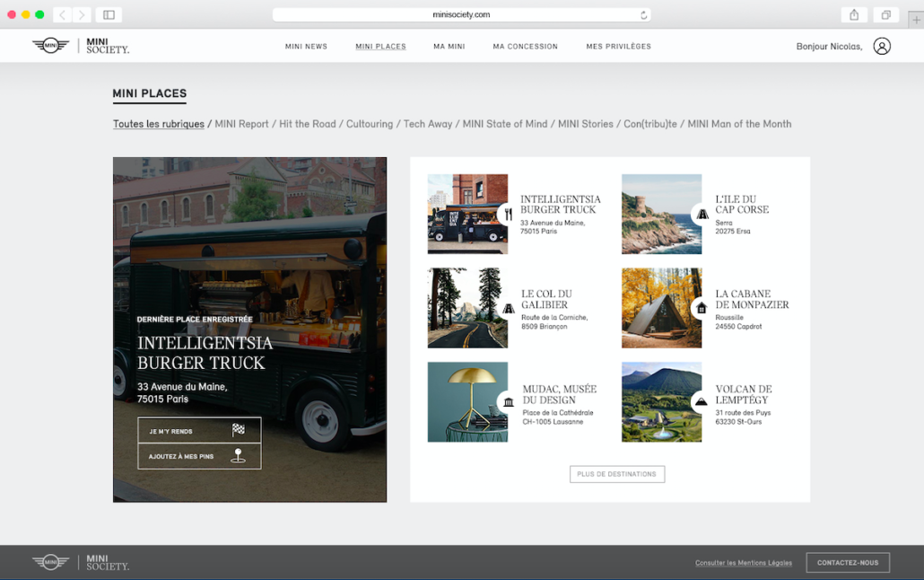This screenshot has width=924, height=580.
Task: Open the L'Ile du Cap Corse thumbnail
Action: (x=661, y=215)
